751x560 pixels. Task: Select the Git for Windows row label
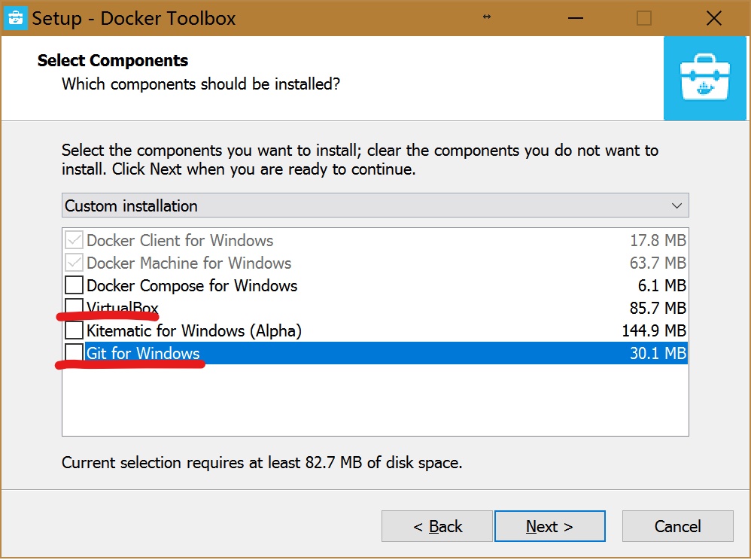pos(143,353)
